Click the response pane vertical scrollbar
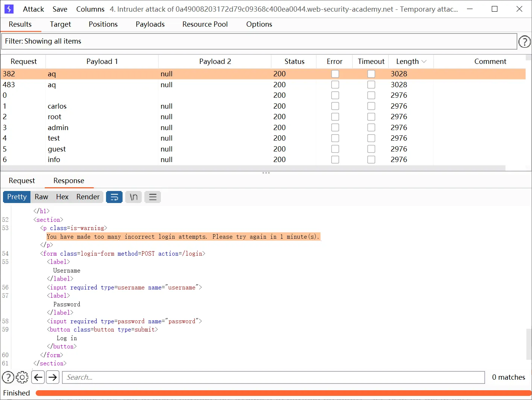This screenshot has width=532, height=400. (529, 344)
